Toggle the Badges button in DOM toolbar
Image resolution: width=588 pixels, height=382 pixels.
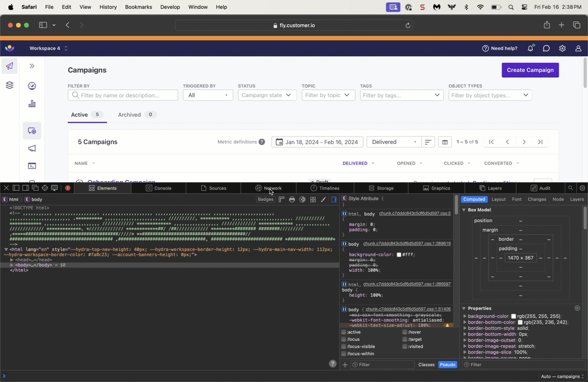tap(266, 199)
